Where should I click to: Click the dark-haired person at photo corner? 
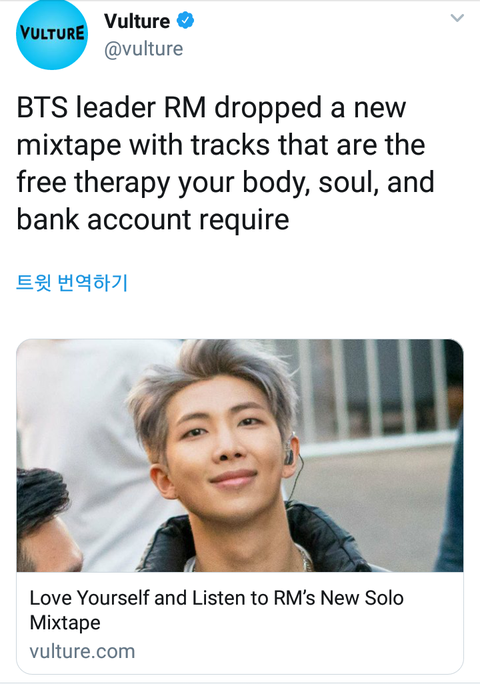point(46,519)
